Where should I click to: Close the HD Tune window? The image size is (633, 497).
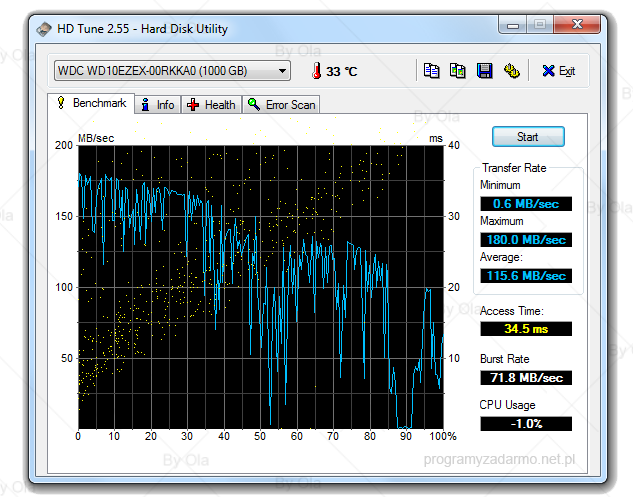pyautogui.click(x=577, y=25)
